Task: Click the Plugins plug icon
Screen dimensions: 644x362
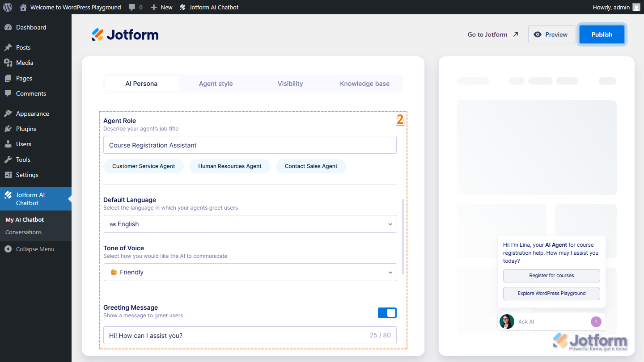Action: (x=8, y=129)
